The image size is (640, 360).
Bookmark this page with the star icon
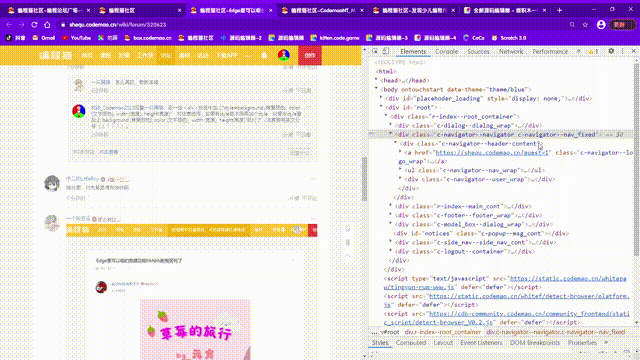[585, 24]
